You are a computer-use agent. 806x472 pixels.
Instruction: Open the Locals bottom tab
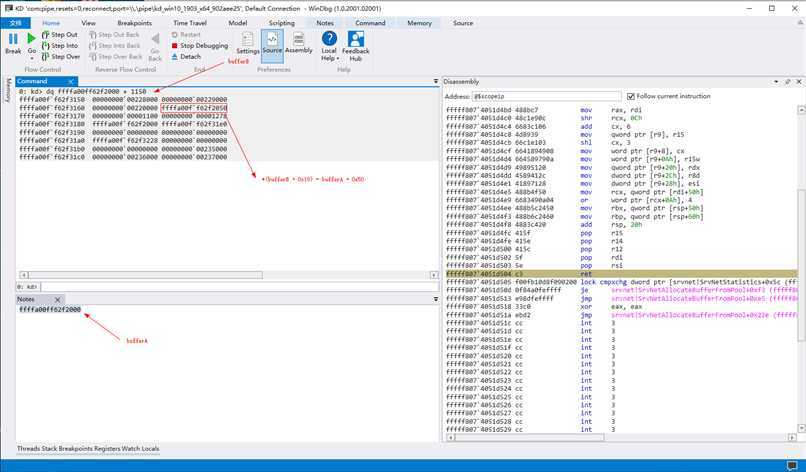(x=151, y=448)
